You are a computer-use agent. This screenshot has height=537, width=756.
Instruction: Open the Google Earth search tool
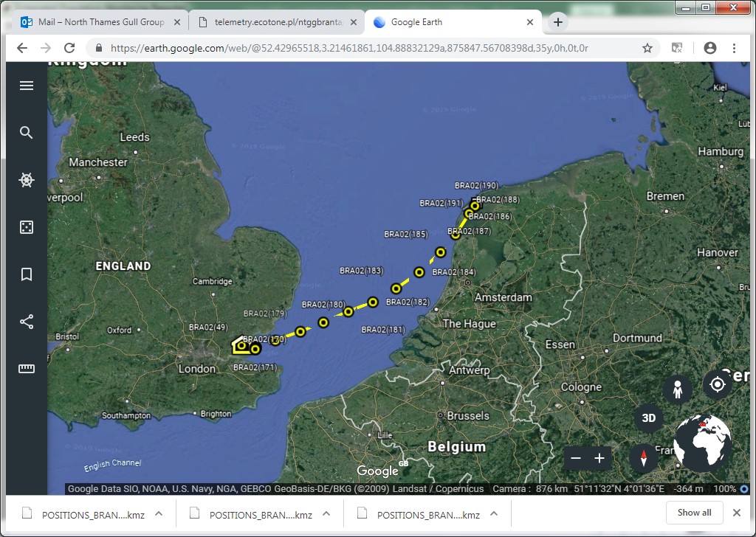[27, 133]
